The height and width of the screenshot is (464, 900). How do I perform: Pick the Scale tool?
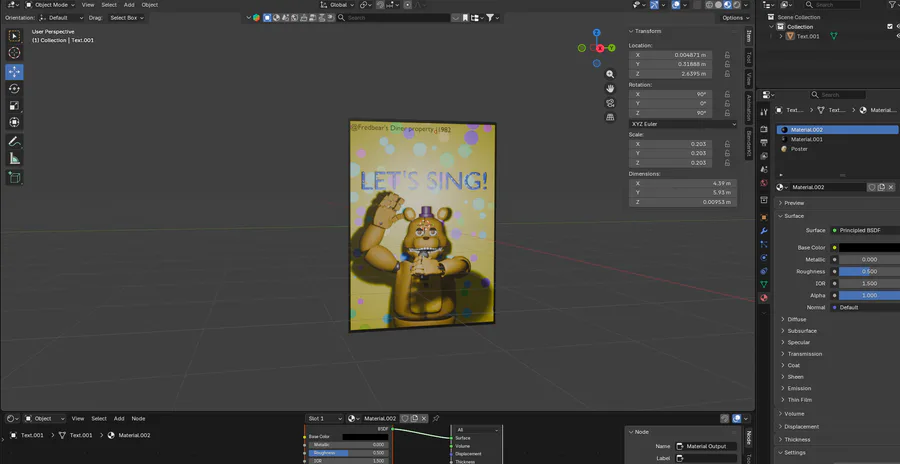(x=14, y=105)
